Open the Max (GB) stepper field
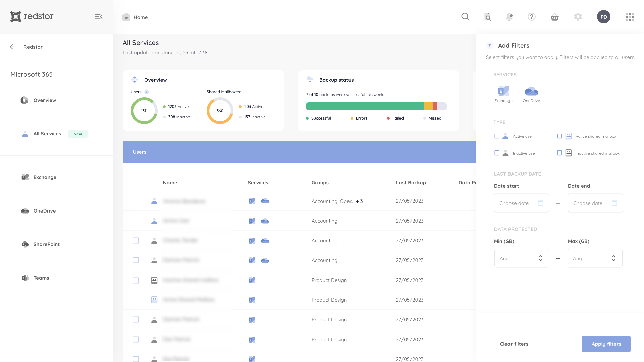The height and width of the screenshot is (362, 644). point(595,258)
